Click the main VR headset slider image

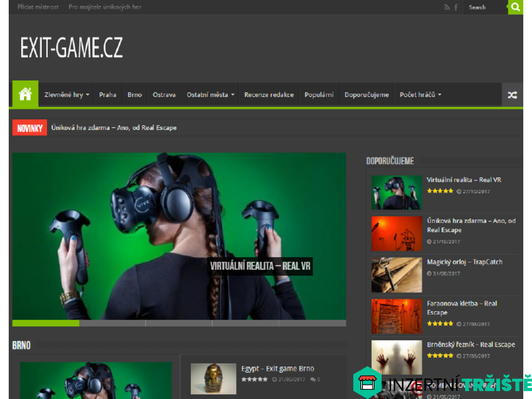(x=179, y=236)
